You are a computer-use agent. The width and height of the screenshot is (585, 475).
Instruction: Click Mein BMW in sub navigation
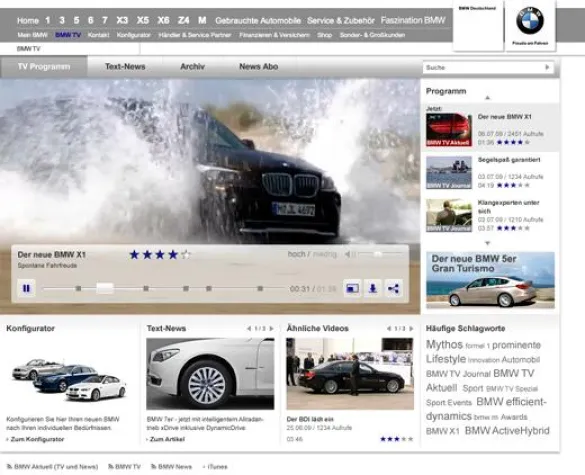(x=32, y=35)
